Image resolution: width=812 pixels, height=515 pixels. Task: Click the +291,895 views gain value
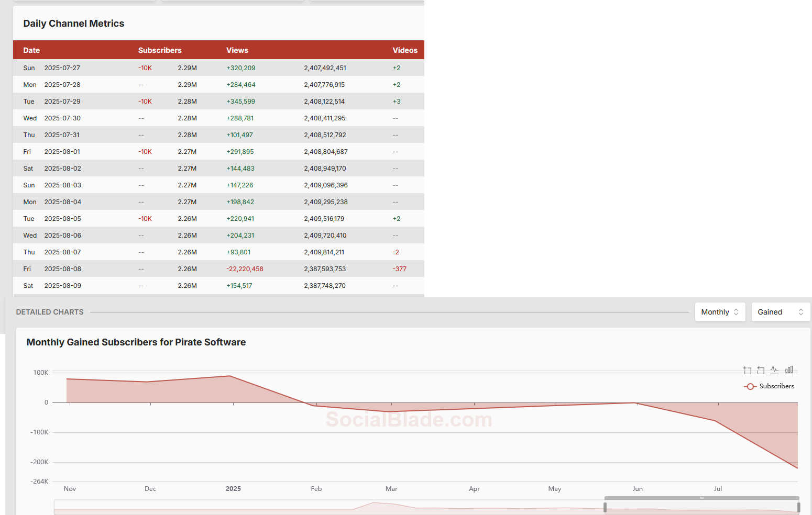click(x=240, y=152)
